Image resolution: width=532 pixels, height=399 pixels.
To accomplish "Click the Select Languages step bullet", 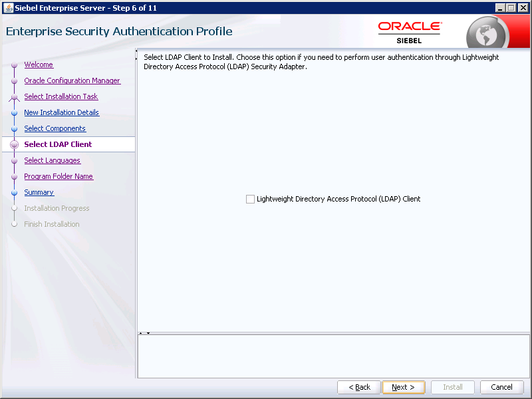I will pos(14,160).
